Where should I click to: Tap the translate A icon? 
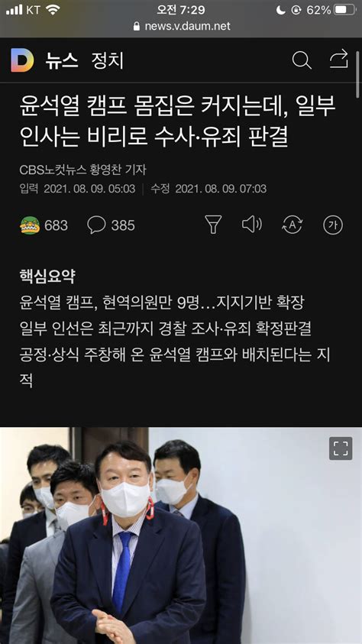coord(293,225)
